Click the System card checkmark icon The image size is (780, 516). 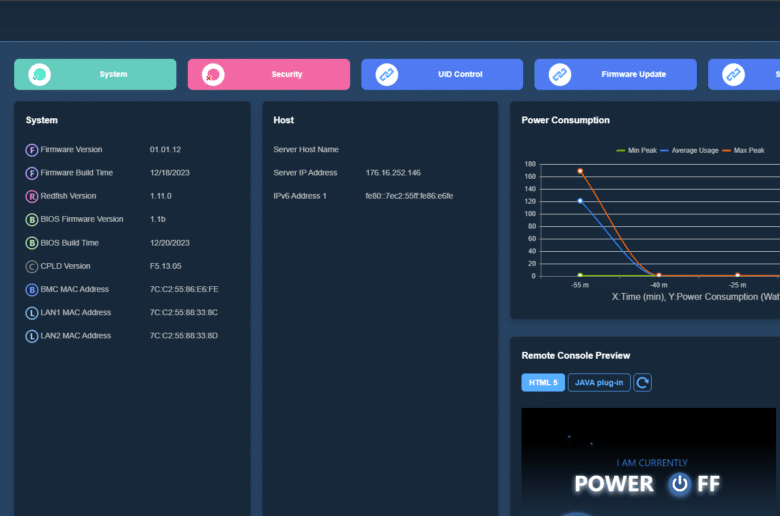coord(39,75)
